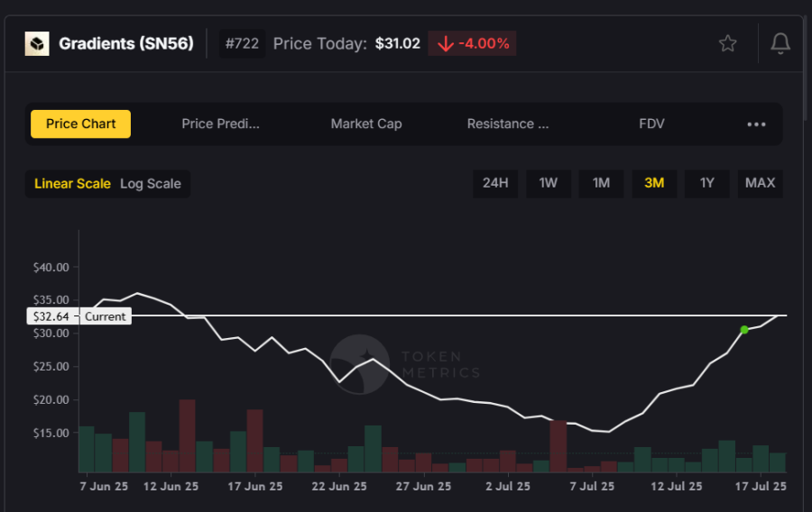The width and height of the screenshot is (812, 512).
Task: Click the notification bell icon
Action: 780,43
